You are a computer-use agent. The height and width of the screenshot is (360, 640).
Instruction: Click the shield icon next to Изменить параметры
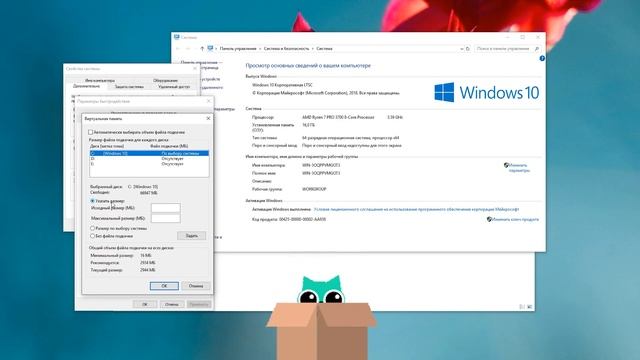pyautogui.click(x=506, y=165)
